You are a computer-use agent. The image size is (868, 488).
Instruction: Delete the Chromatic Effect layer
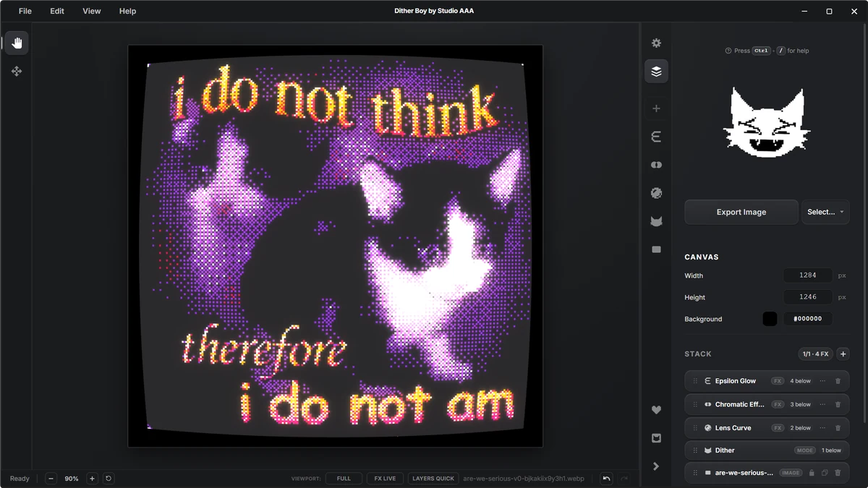tap(838, 405)
